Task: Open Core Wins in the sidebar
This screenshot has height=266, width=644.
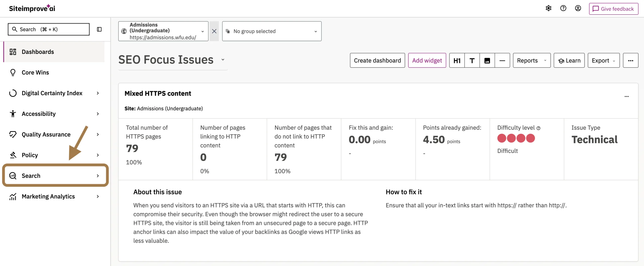Action: [x=54, y=72]
